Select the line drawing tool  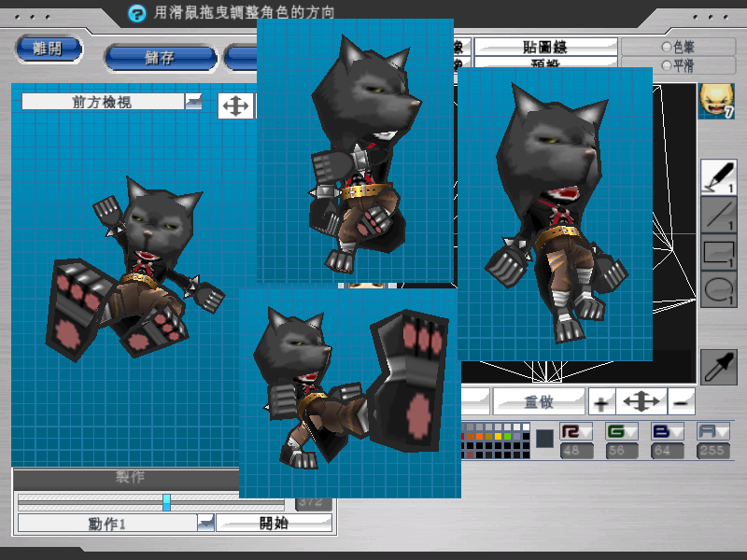pyautogui.click(x=718, y=215)
